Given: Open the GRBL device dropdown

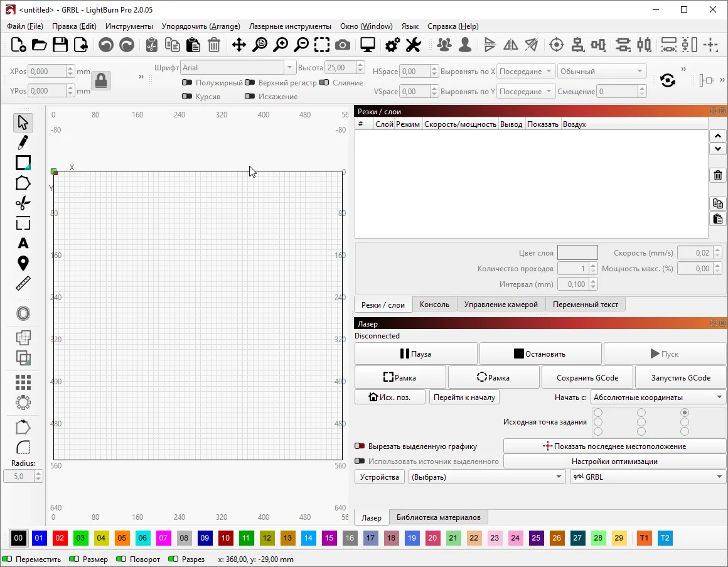Looking at the screenshot, I should point(647,477).
